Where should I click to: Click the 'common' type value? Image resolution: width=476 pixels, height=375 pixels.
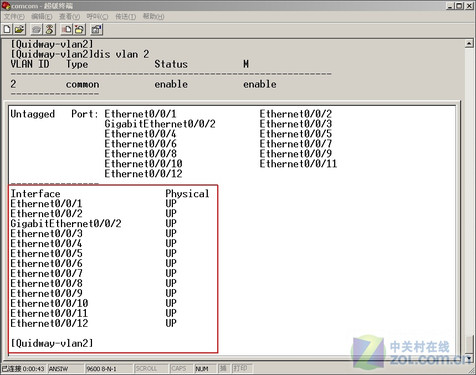tap(82, 84)
